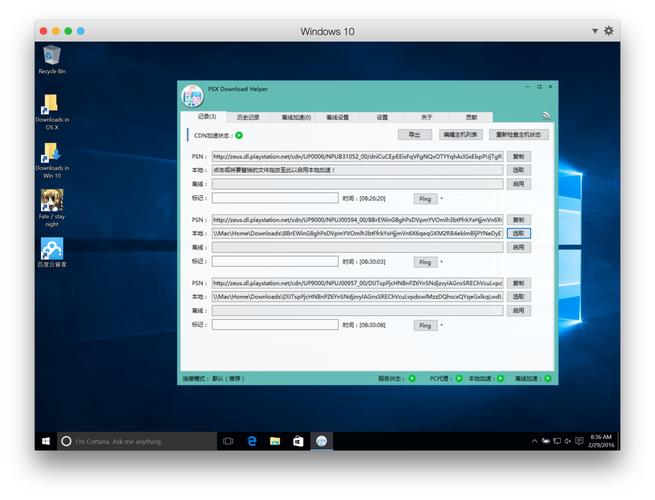The height and width of the screenshot is (500, 655).
Task: Click the RSS feed icon beside tabs
Action: coord(546,116)
